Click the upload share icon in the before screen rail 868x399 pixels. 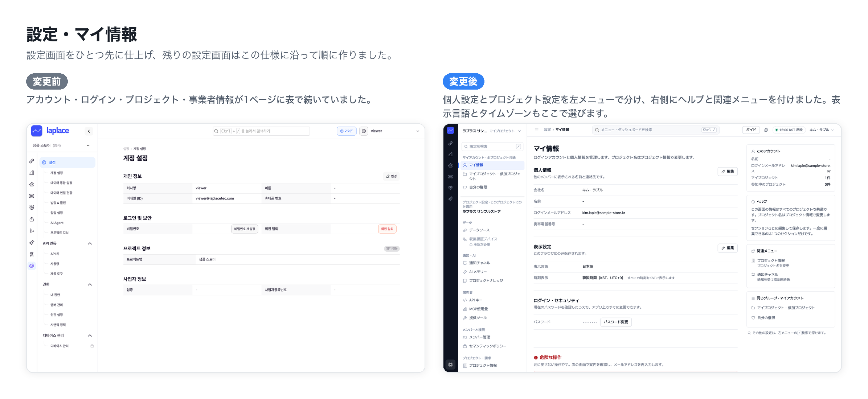tap(32, 219)
